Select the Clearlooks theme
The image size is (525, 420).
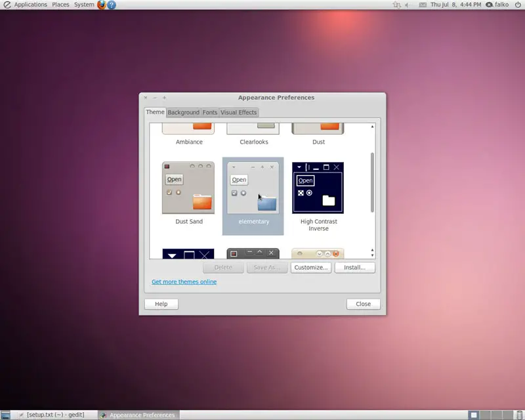pyautogui.click(x=253, y=134)
